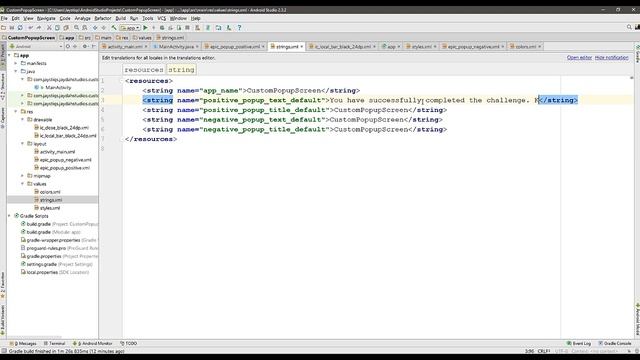Click the Paste toolbar icon

[x=66, y=28]
